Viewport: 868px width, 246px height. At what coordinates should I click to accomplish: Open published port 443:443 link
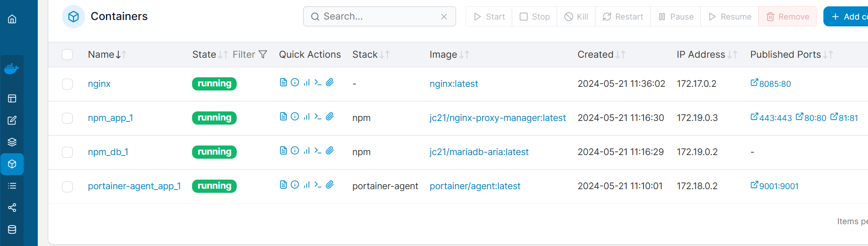(x=772, y=118)
